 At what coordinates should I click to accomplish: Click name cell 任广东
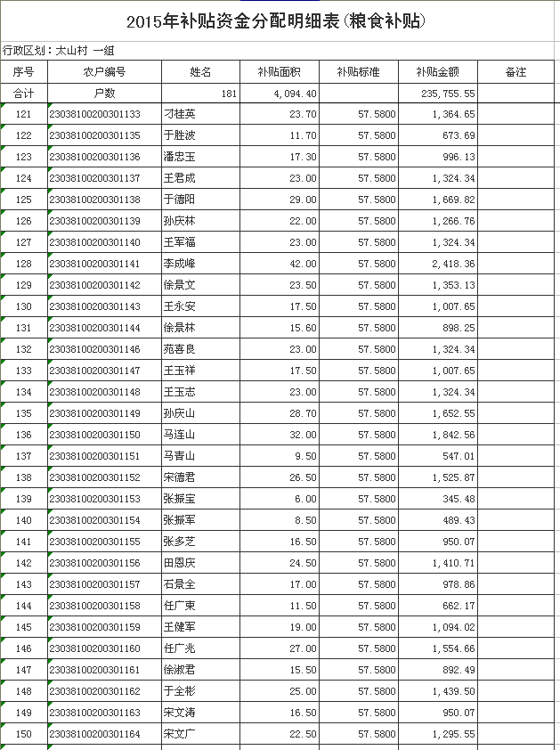click(201, 606)
